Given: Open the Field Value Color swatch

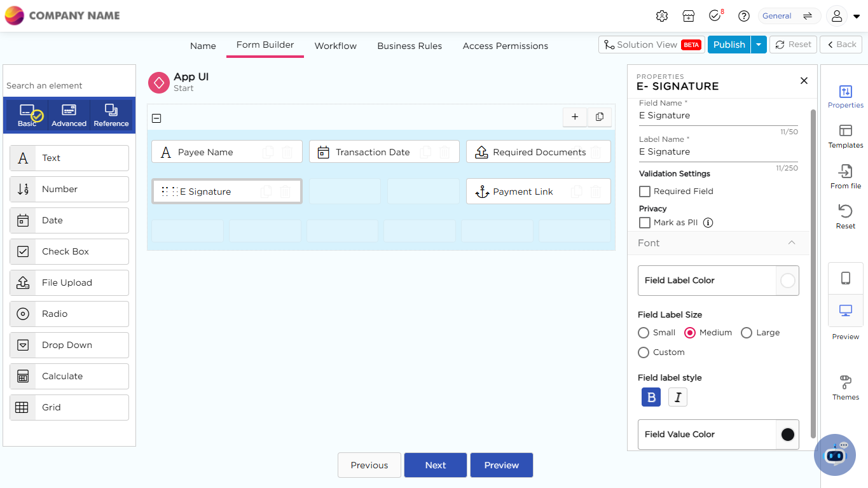Looking at the screenshot, I should pyautogui.click(x=787, y=435).
